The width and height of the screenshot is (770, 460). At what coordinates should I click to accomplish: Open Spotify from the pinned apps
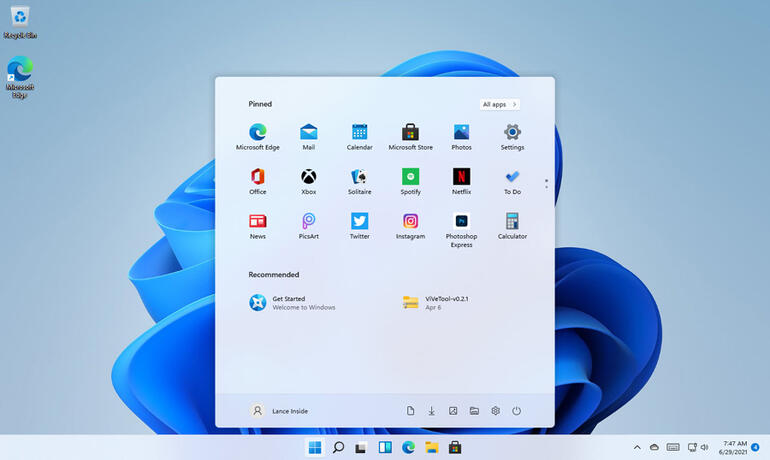coord(411,181)
